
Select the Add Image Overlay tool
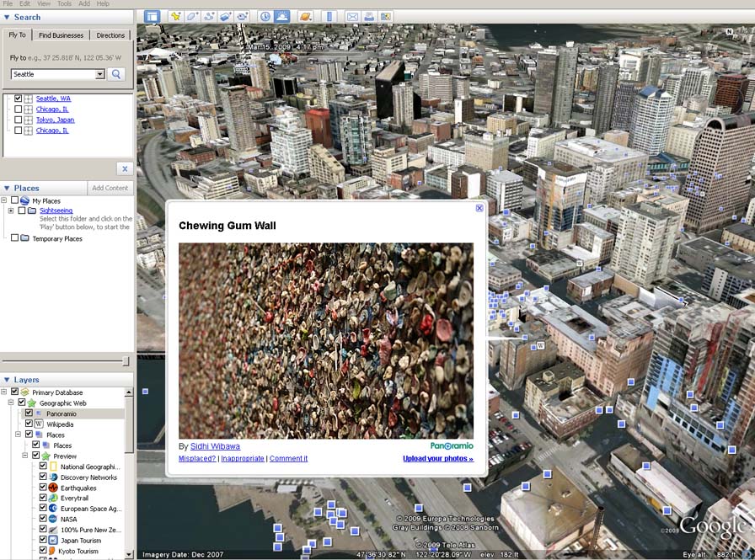[225, 16]
